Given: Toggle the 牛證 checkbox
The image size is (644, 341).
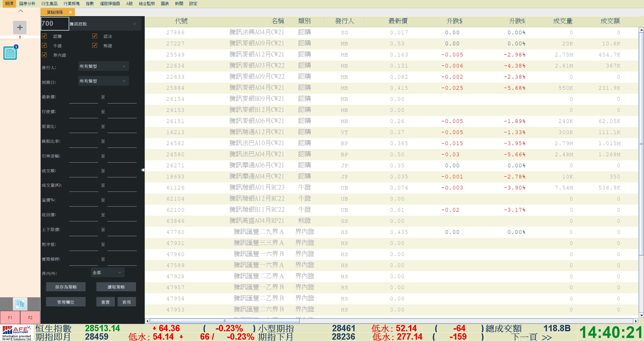Looking at the screenshot, I should coord(44,45).
